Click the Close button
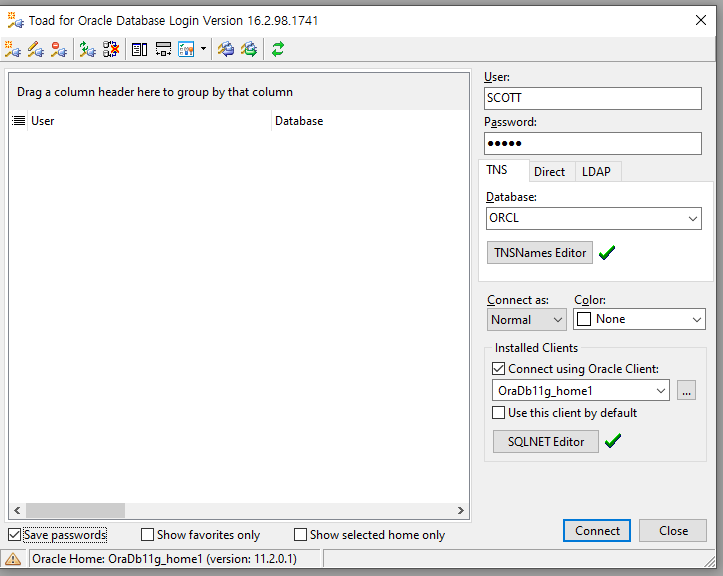 [673, 531]
